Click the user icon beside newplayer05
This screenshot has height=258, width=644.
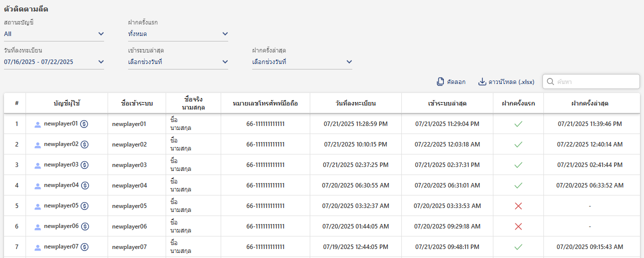pyautogui.click(x=38, y=206)
